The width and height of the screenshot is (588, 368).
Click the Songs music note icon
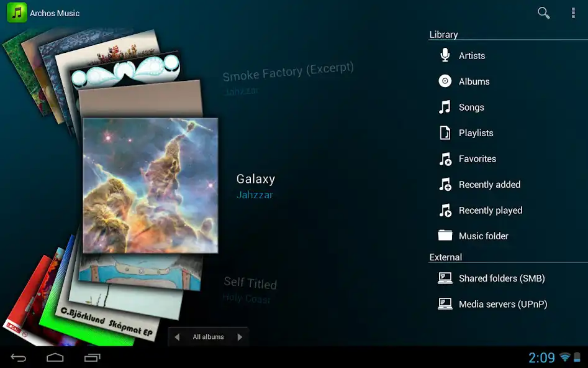[x=445, y=107]
